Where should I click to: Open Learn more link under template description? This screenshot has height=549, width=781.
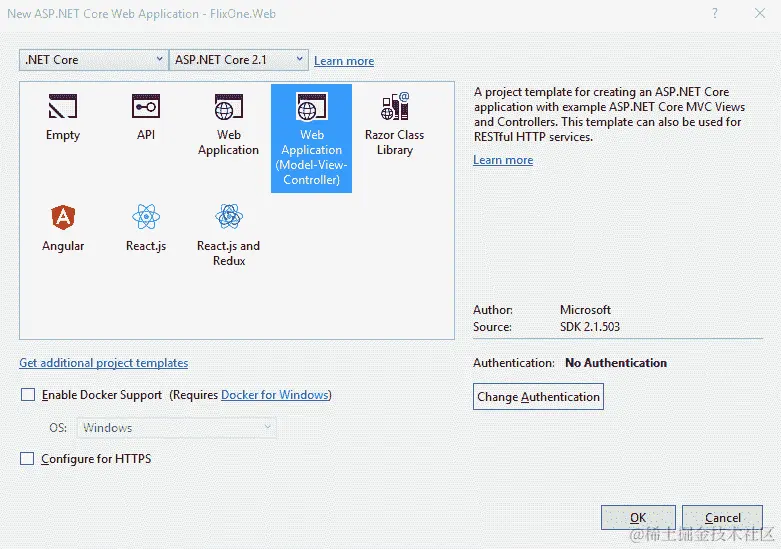(503, 160)
